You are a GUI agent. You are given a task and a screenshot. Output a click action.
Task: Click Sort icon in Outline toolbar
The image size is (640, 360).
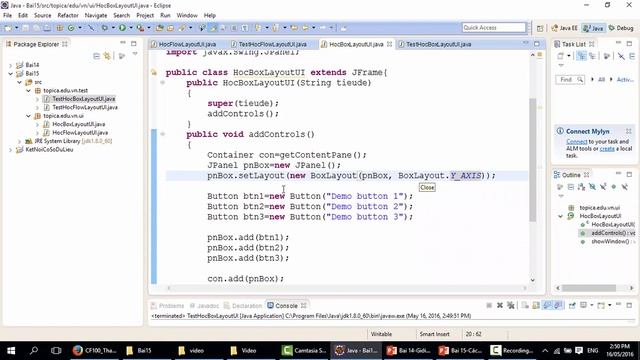(x=581, y=187)
